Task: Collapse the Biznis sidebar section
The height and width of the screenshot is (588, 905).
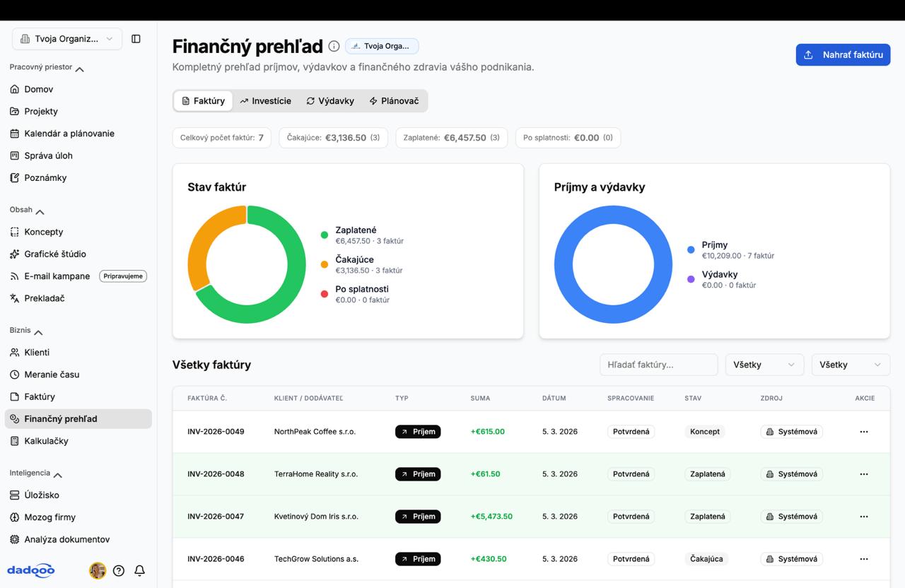Action: [x=39, y=331]
